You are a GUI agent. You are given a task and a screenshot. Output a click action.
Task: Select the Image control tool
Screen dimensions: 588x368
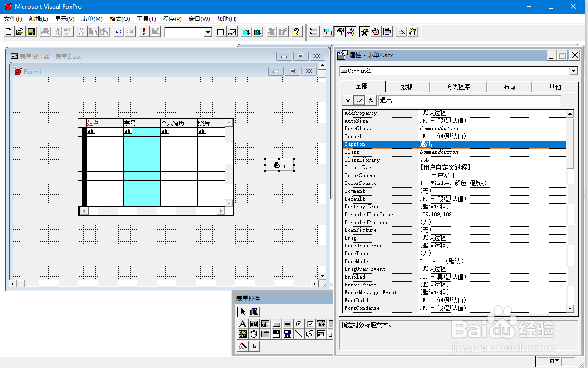pos(243,334)
